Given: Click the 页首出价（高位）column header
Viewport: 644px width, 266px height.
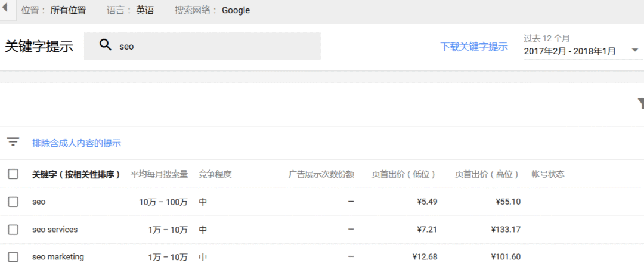Looking at the screenshot, I should tap(487, 174).
